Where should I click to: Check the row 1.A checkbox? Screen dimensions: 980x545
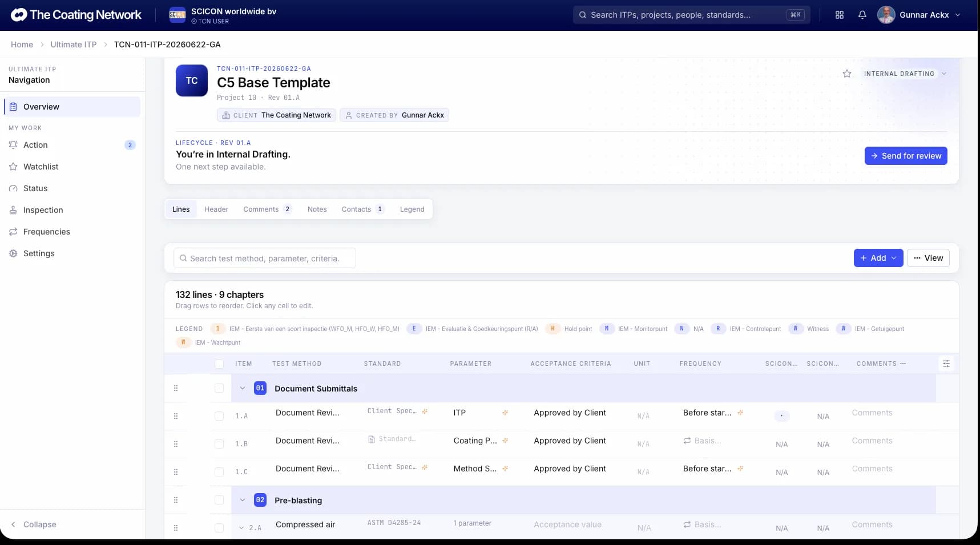(219, 416)
